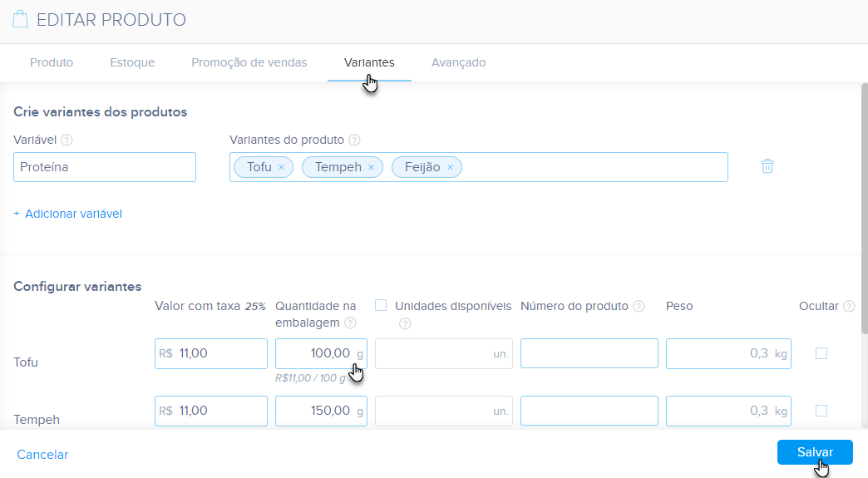Remove the Tofu variant tag

[x=281, y=167]
